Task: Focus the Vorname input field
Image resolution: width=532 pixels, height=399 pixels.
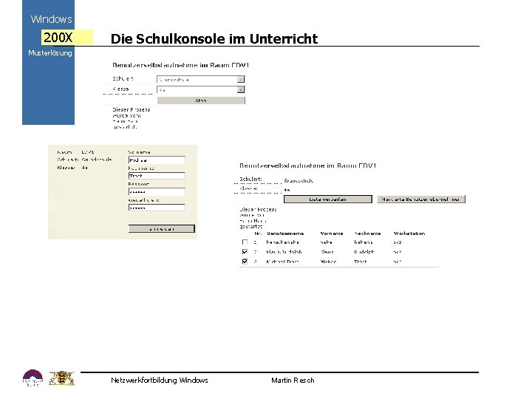Action: pyautogui.click(x=157, y=160)
